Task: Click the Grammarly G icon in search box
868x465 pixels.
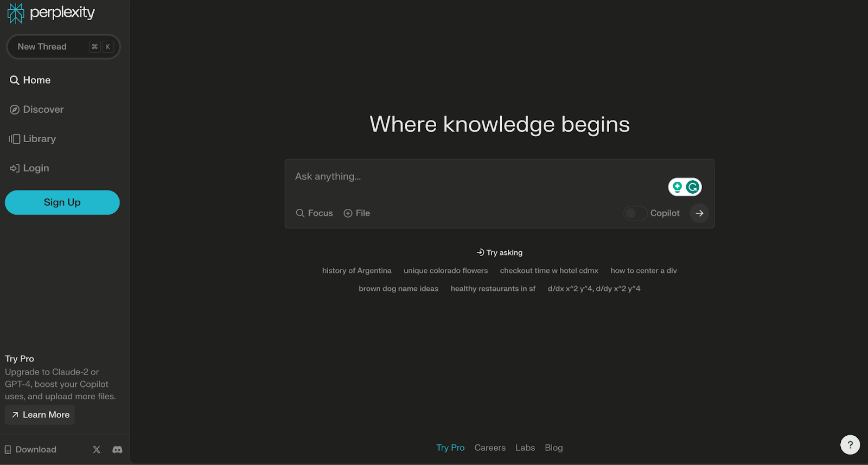Action: pyautogui.click(x=692, y=187)
